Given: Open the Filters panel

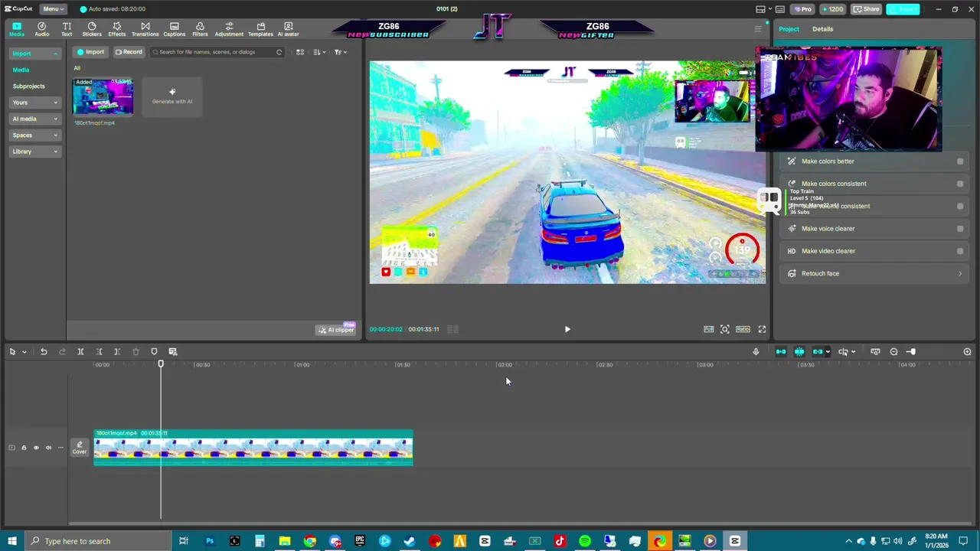Looking at the screenshot, I should click(x=200, y=29).
